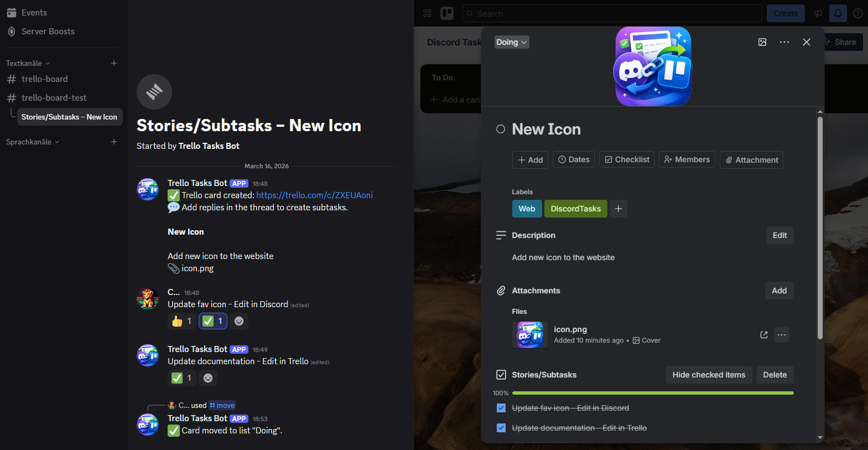The image size is (868, 450).
Task: Click icon.png attachment in Discord message
Action: pos(191,268)
